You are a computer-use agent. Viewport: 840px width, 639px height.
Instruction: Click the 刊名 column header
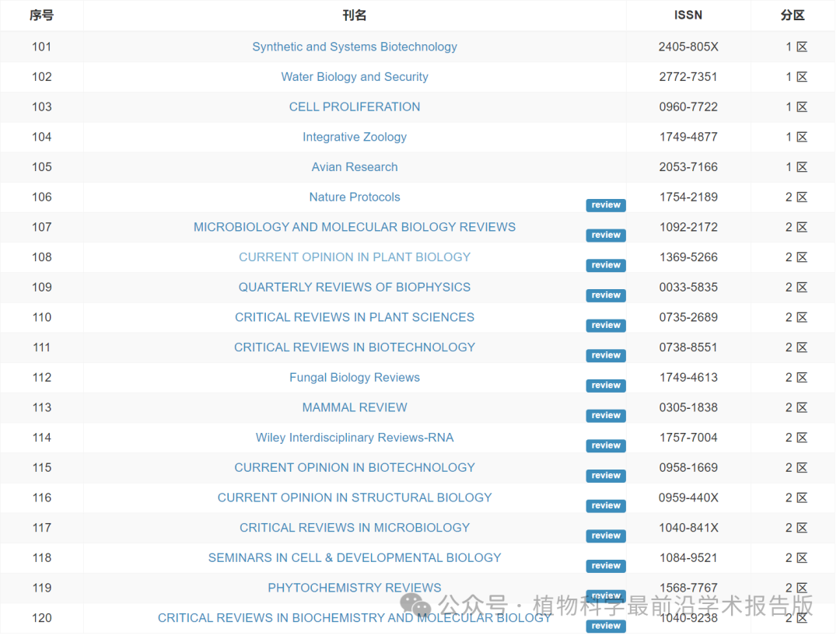point(354,16)
